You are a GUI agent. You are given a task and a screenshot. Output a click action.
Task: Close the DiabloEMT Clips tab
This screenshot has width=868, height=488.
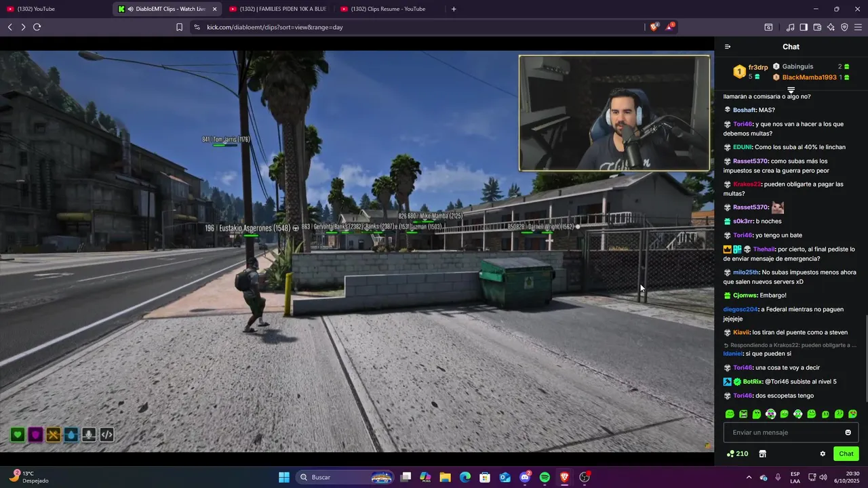click(214, 9)
